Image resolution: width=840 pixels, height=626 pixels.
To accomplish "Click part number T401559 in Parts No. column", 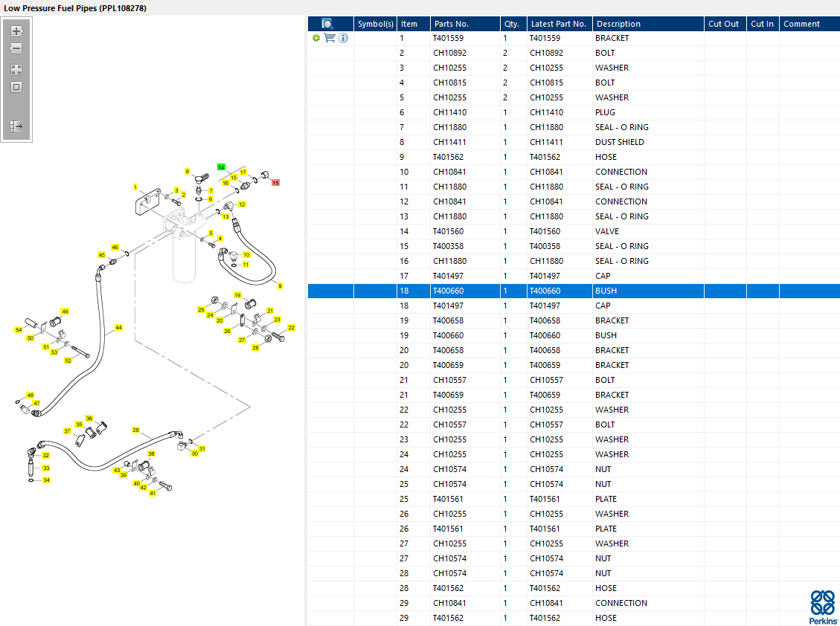I will point(449,38).
